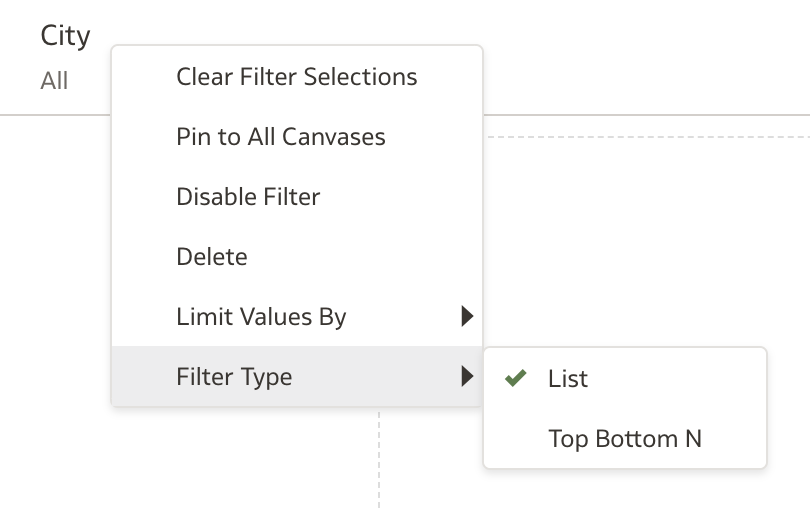Expand arrow beside Limit Values By
This screenshot has height=508, width=810.
(466, 317)
